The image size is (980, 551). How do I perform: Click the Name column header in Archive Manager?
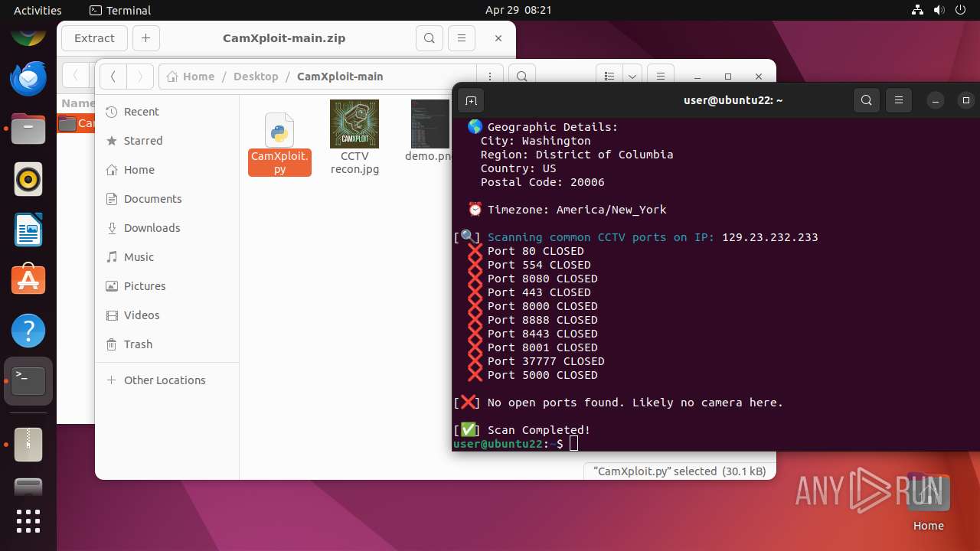pos(78,103)
